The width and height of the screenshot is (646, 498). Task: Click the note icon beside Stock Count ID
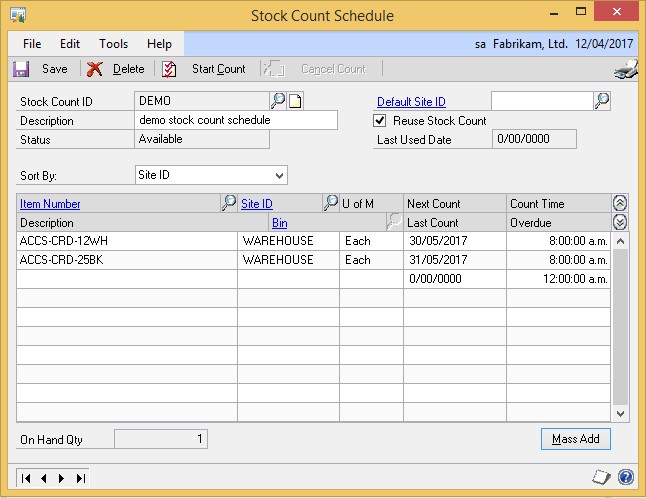point(295,101)
